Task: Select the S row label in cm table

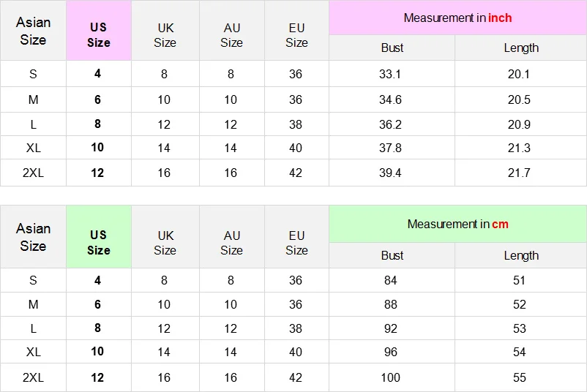Action: [x=33, y=280]
